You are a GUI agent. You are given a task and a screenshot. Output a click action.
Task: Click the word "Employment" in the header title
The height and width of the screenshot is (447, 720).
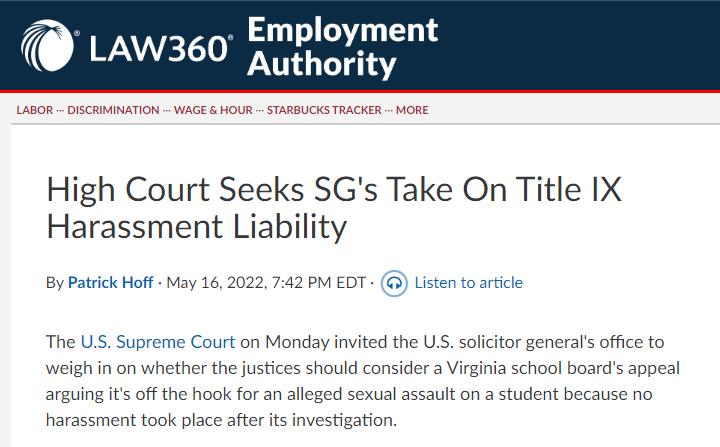tap(342, 30)
